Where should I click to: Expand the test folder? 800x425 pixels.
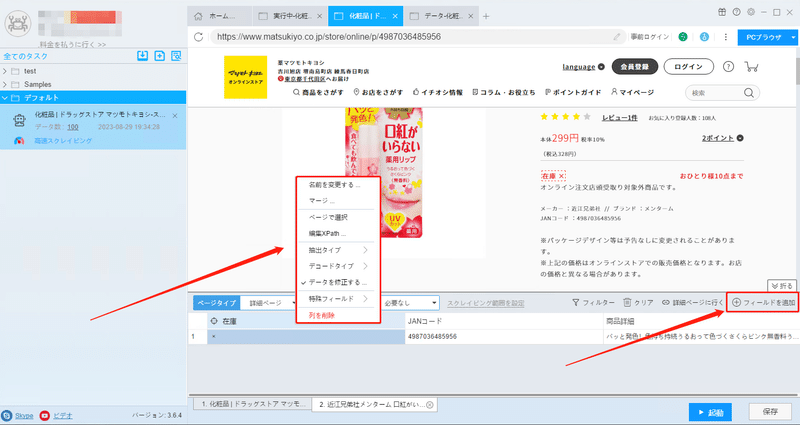(5, 71)
